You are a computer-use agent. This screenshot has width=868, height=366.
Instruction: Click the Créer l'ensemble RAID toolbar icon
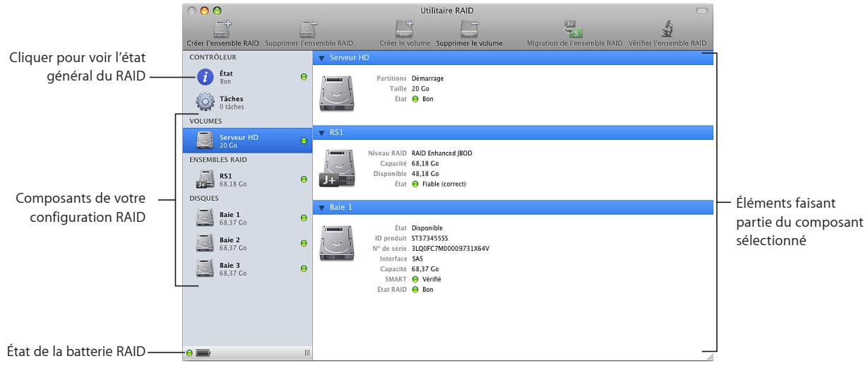tap(222, 28)
